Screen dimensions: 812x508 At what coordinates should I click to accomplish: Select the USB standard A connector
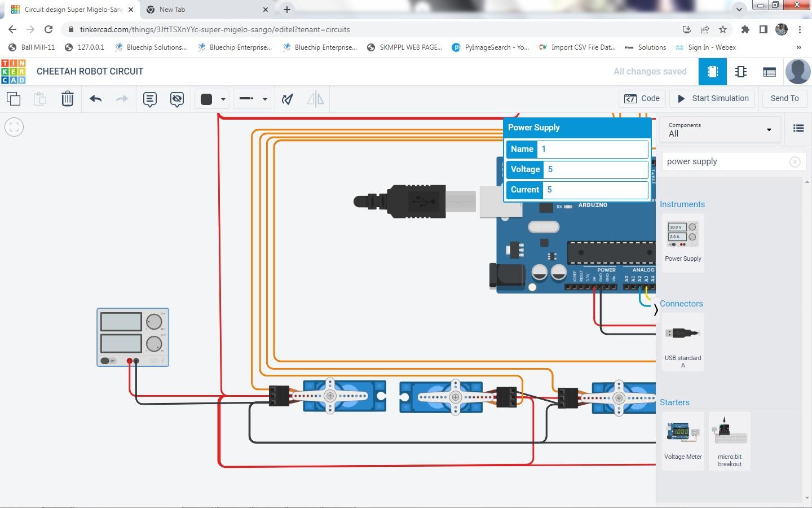coord(683,343)
